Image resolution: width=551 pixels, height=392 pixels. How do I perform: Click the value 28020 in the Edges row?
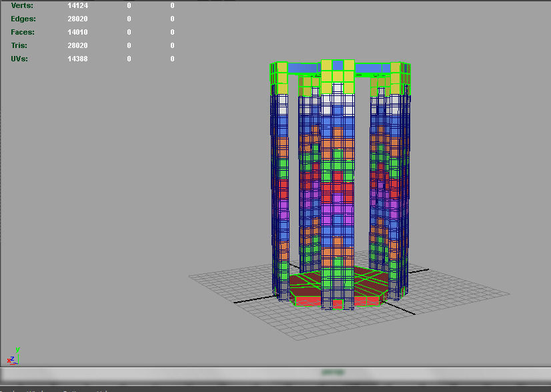coord(77,19)
